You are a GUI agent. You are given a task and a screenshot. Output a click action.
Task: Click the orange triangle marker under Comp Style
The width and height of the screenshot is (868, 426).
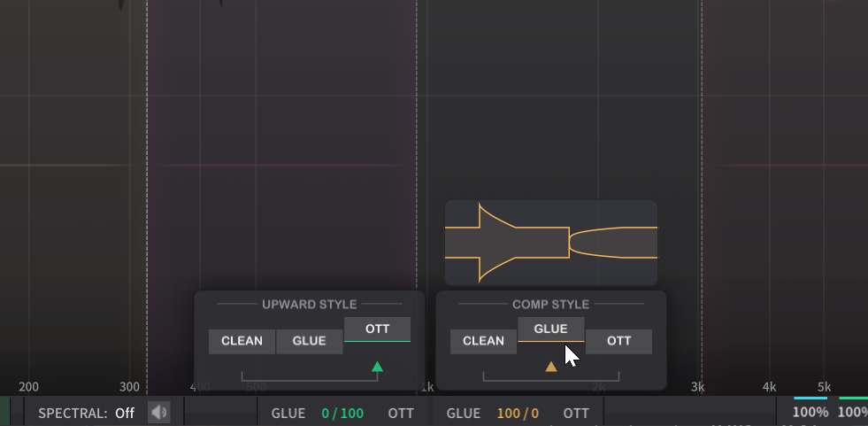point(551,367)
